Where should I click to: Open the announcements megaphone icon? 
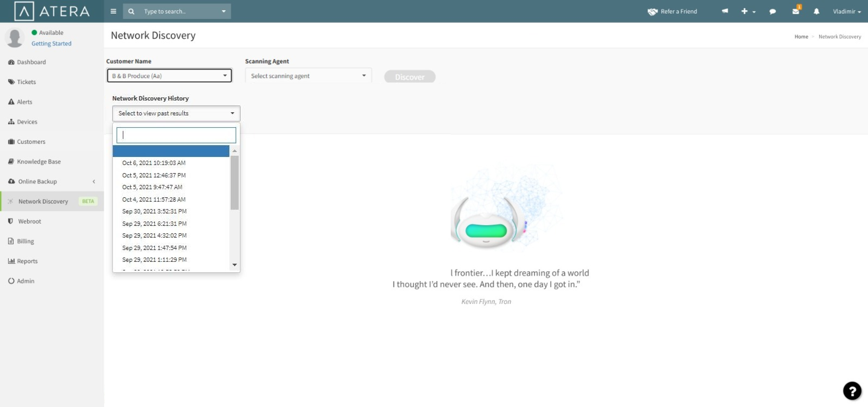tap(725, 11)
